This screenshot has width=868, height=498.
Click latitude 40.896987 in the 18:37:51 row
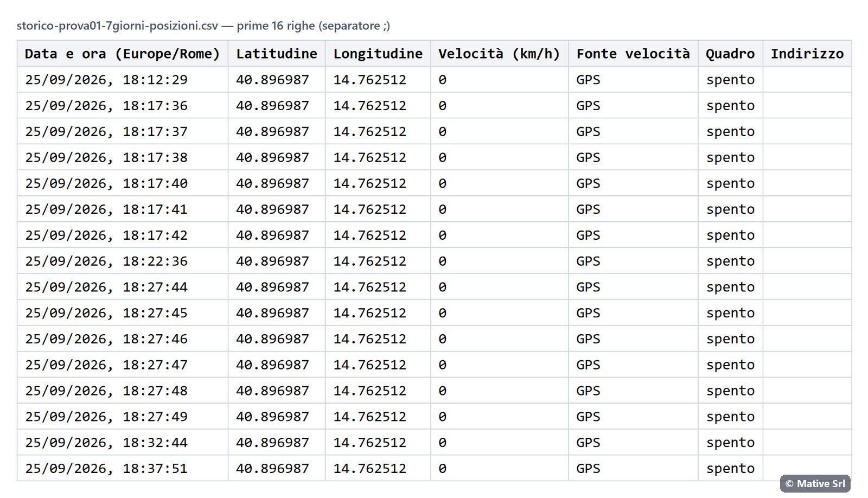(272, 469)
